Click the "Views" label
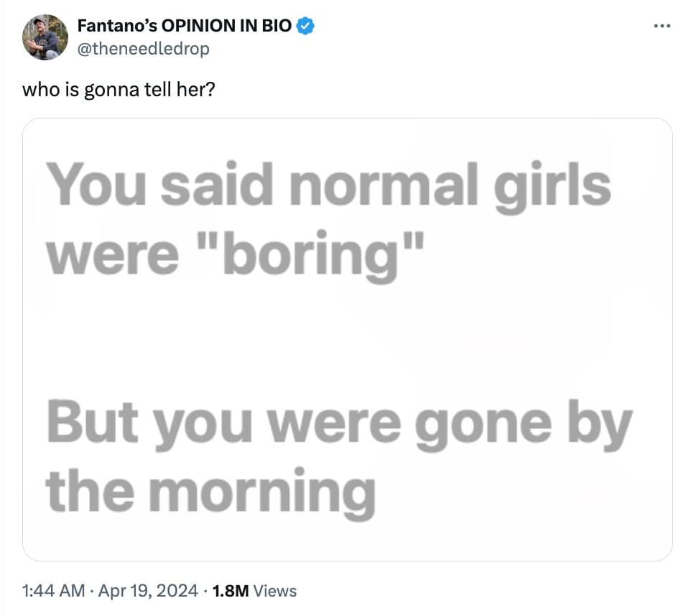This screenshot has width=691, height=616. click(x=275, y=591)
